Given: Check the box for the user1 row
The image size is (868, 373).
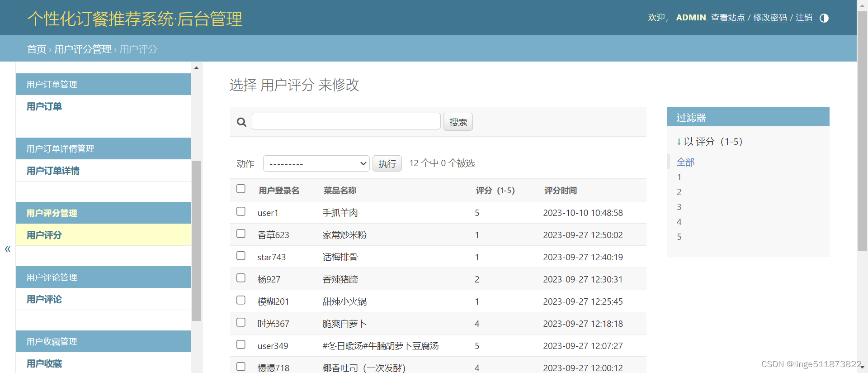Looking at the screenshot, I should pos(241,211).
